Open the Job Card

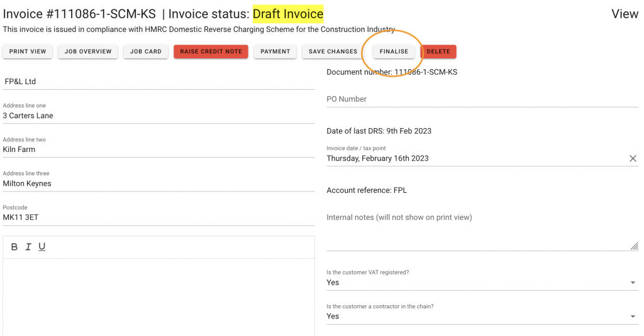(146, 51)
